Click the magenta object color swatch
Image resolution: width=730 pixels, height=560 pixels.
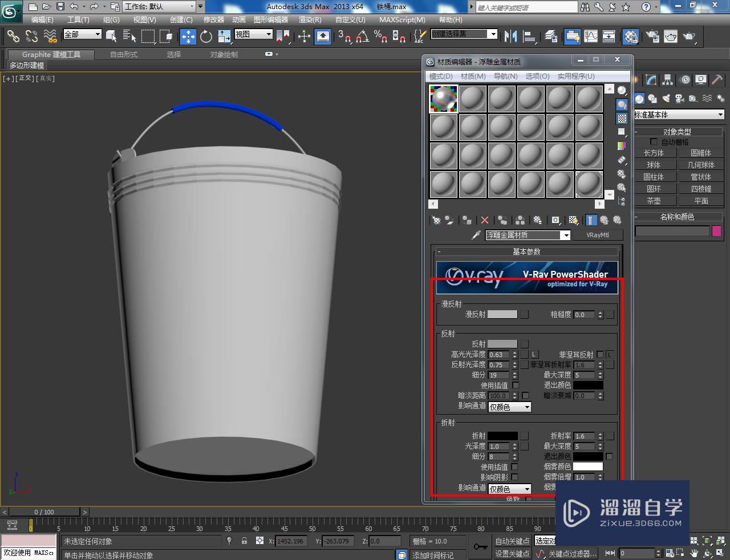[717, 231]
